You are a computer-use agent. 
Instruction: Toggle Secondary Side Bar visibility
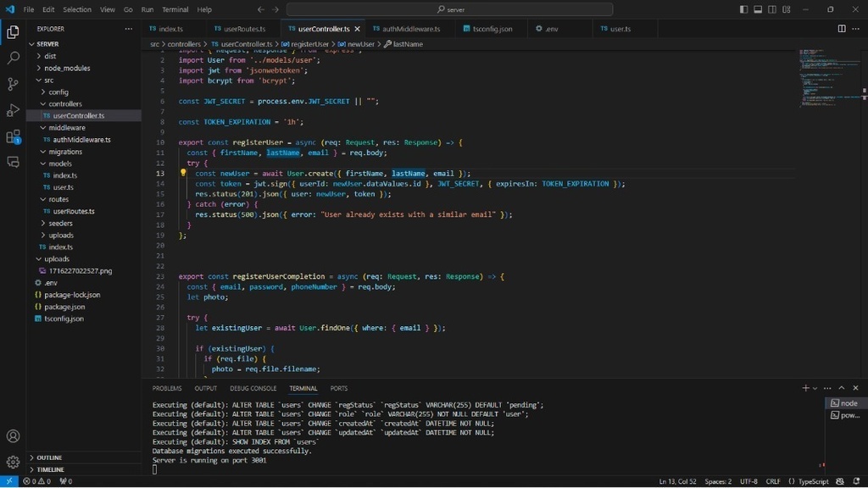[x=771, y=9]
